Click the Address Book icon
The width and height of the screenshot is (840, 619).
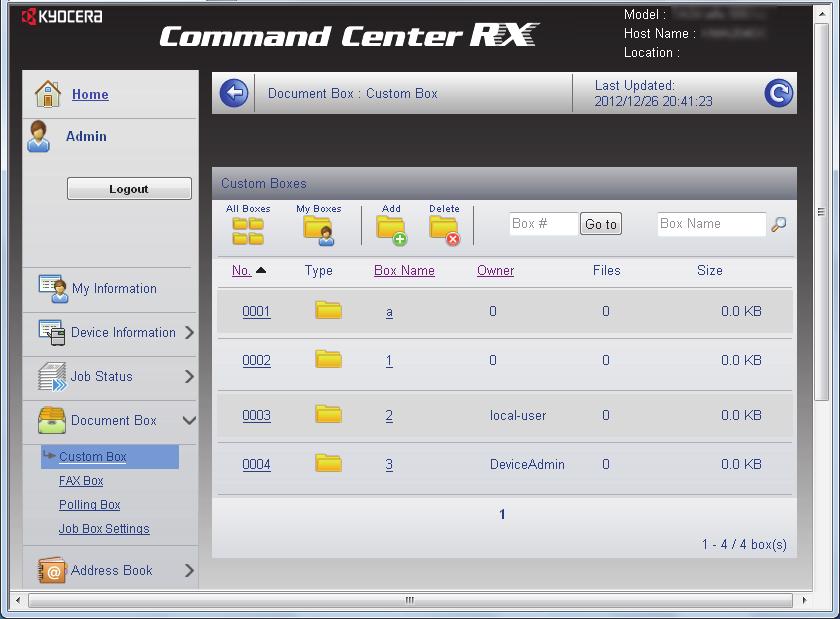pyautogui.click(x=51, y=570)
